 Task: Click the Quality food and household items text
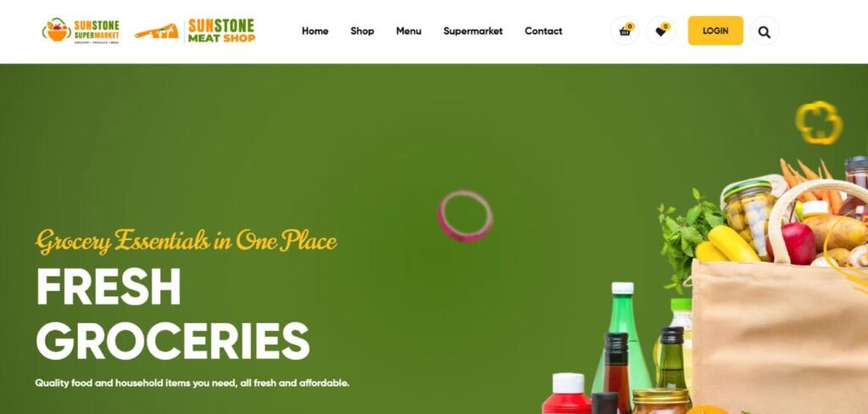(x=192, y=383)
